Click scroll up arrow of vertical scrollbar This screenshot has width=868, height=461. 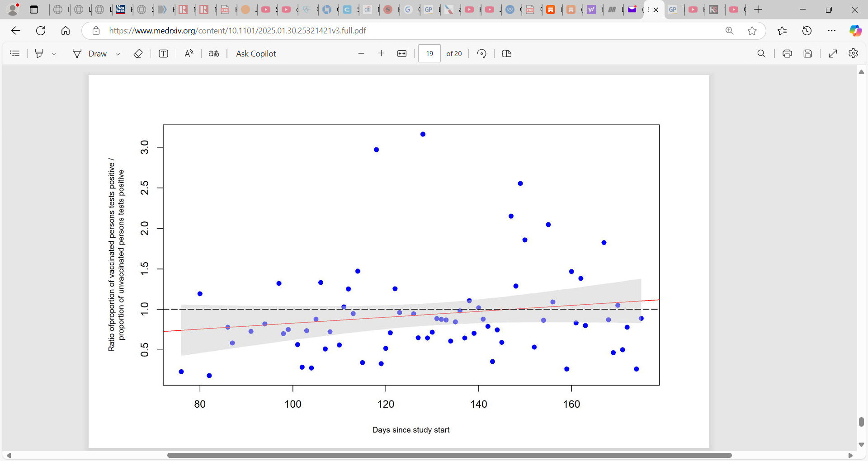[x=861, y=72]
